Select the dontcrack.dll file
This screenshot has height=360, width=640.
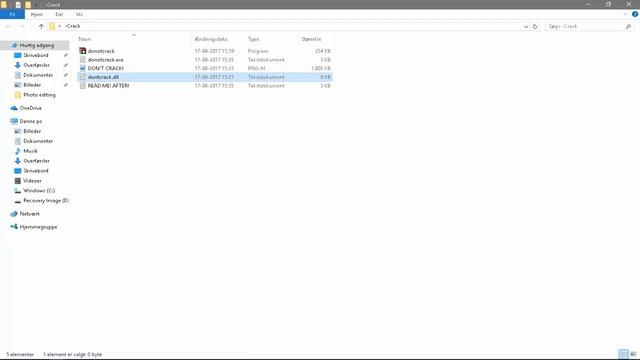205,77
